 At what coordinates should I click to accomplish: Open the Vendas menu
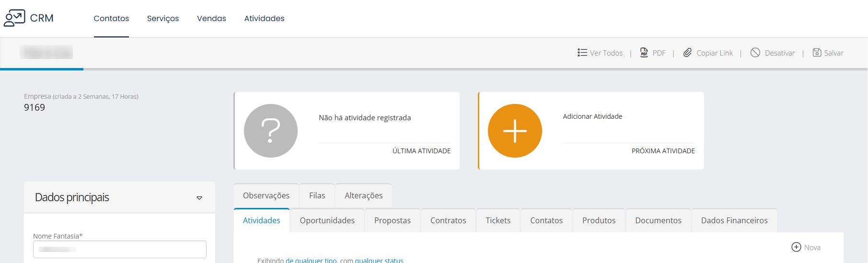(211, 19)
